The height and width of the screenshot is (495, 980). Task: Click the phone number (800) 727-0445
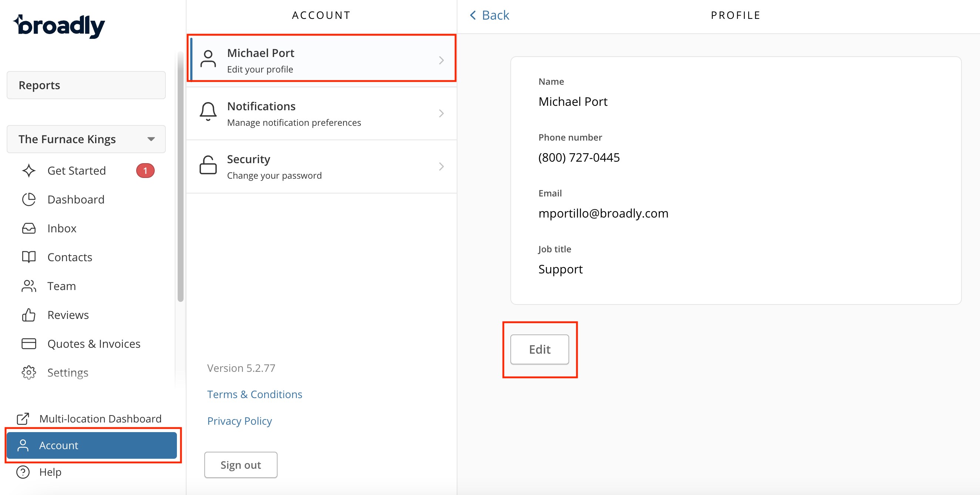click(579, 157)
